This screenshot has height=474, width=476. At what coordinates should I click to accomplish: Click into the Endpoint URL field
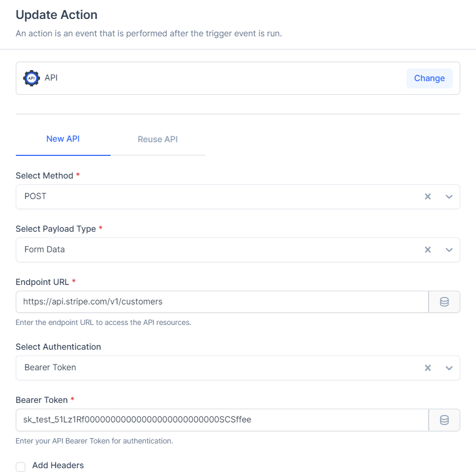coord(221,302)
